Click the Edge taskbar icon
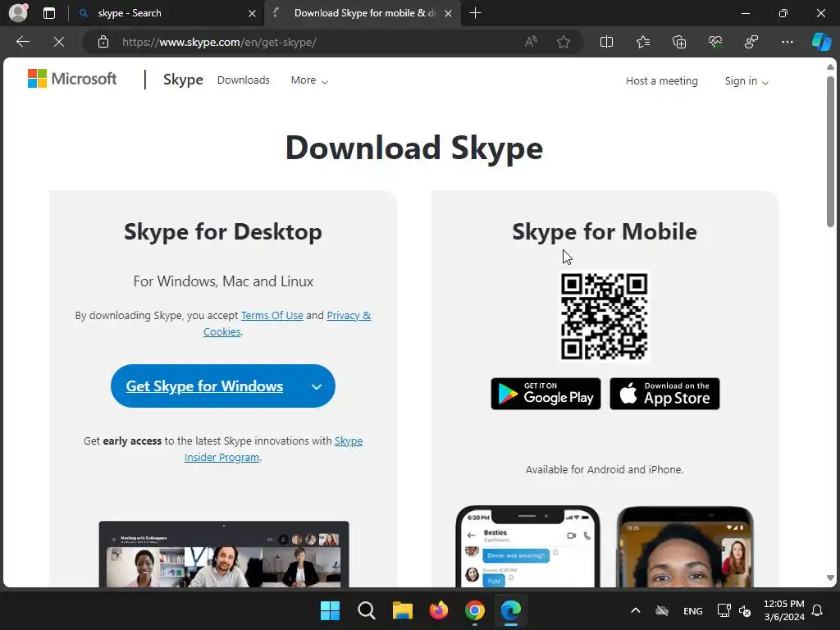This screenshot has height=630, width=840. click(x=511, y=610)
